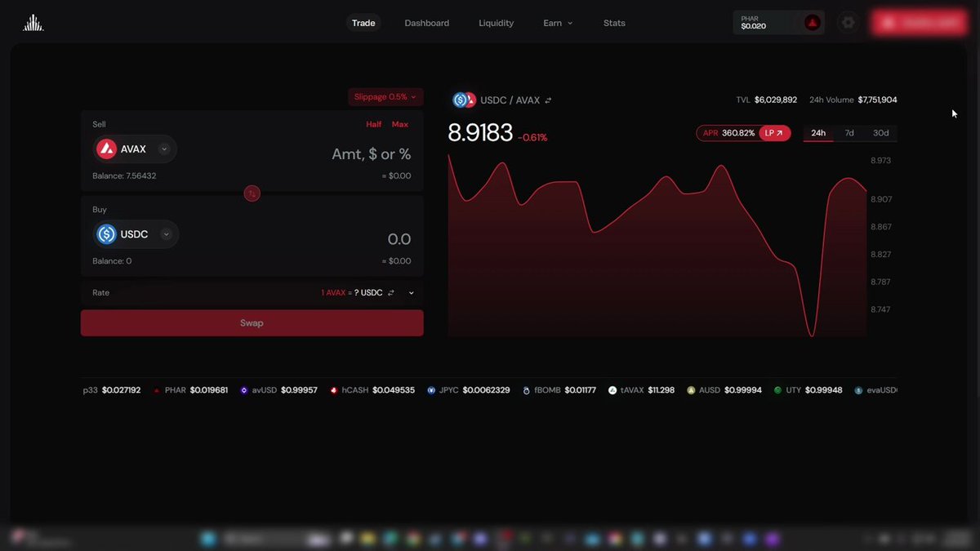980x551 pixels.
Task: Click the tAVAX ticker icon
Action: (x=612, y=391)
